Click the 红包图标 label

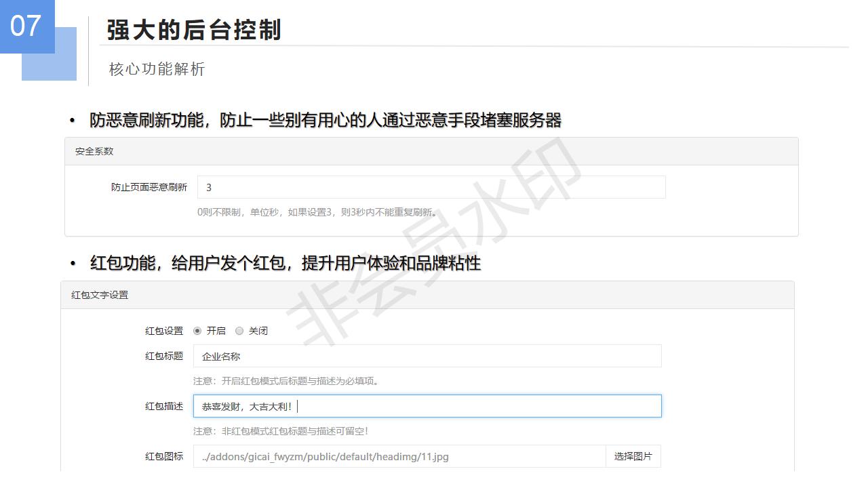[x=164, y=456]
